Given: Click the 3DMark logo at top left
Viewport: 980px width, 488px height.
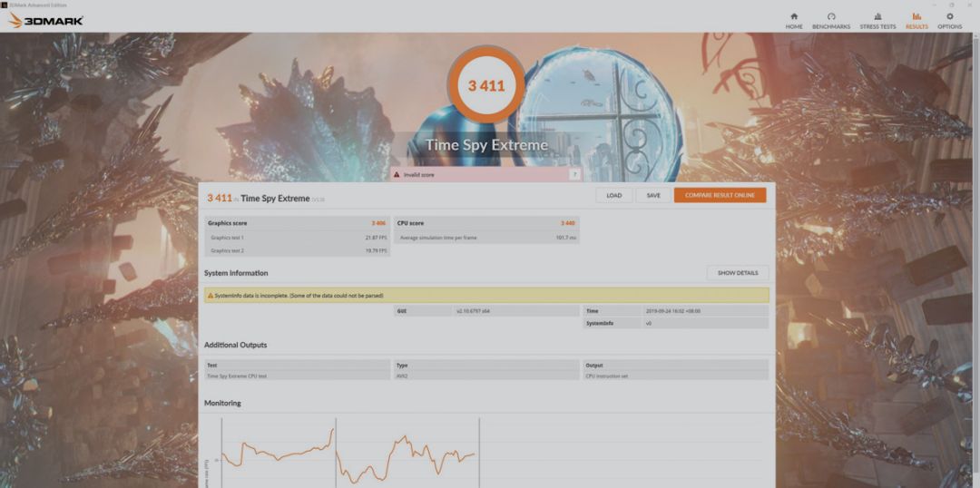Looking at the screenshot, I should [45, 21].
